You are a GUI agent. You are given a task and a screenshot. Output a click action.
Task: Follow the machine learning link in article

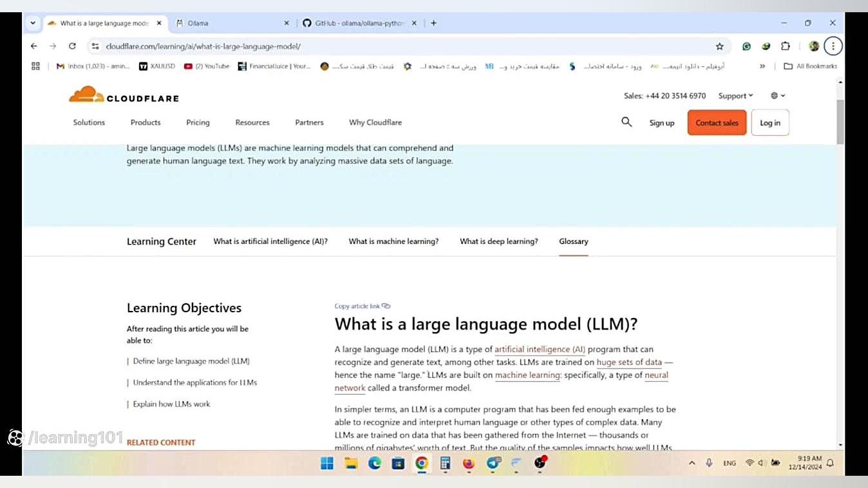pos(528,375)
